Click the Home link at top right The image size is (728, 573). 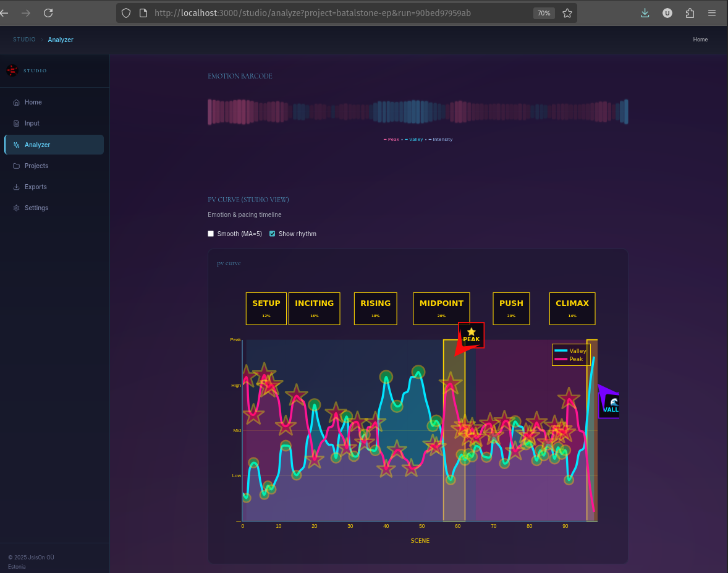(700, 39)
